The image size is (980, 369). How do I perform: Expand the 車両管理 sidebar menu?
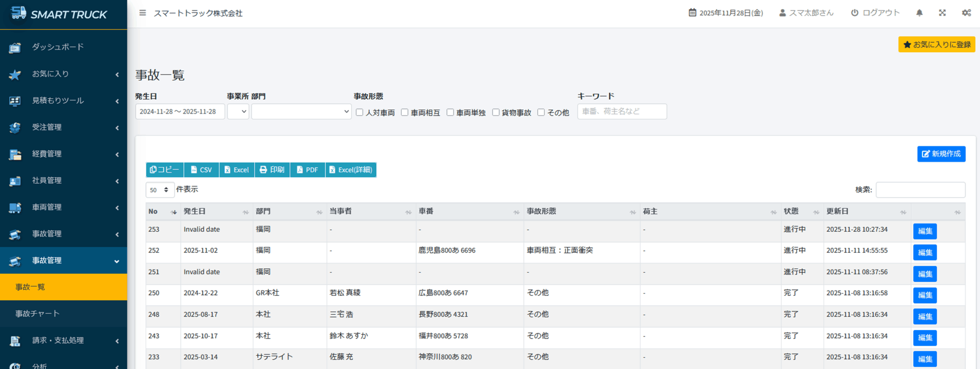click(64, 207)
